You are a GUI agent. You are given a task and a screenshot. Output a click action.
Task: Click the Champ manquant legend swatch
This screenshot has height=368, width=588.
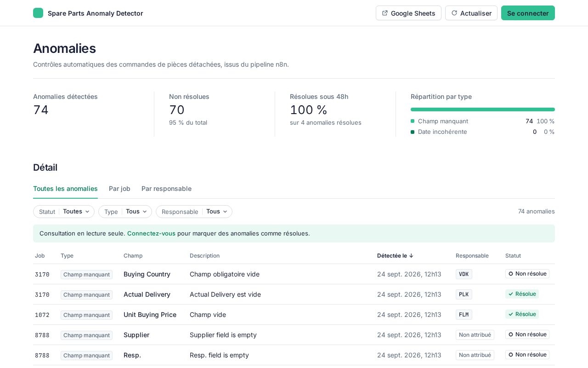[413, 121]
